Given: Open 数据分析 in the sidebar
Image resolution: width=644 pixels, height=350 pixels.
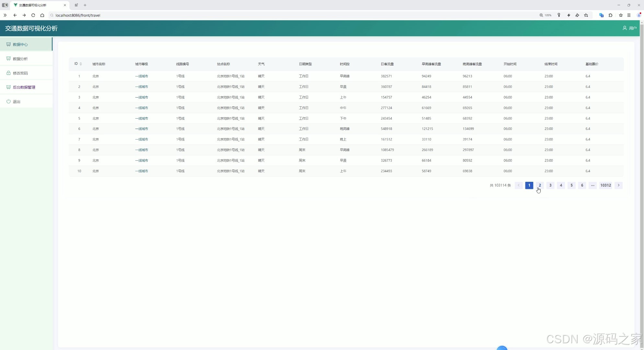Looking at the screenshot, I should coord(20,59).
